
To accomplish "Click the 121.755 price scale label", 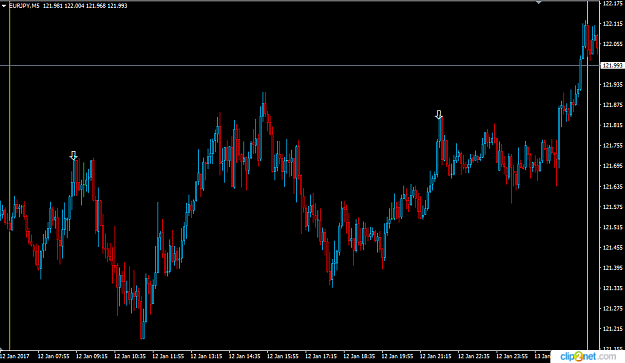I will point(613,145).
